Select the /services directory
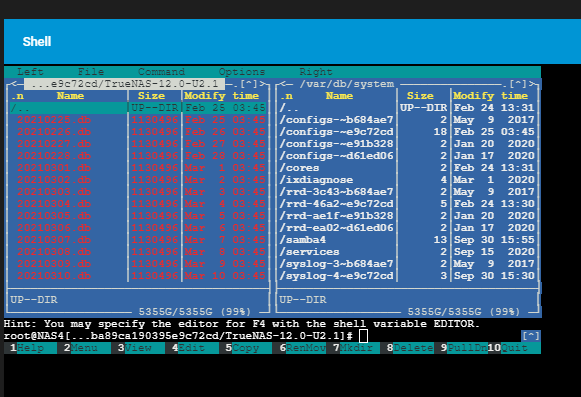 pyautogui.click(x=407, y=252)
